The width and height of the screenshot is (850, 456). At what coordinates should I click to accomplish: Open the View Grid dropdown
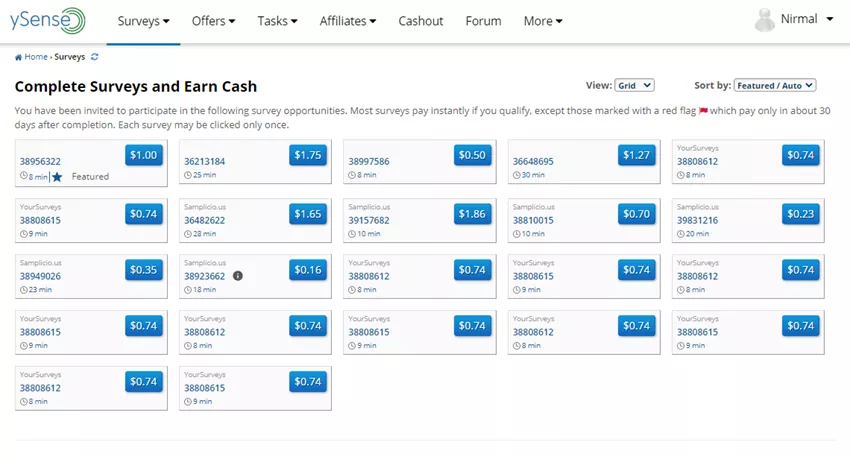tap(634, 86)
